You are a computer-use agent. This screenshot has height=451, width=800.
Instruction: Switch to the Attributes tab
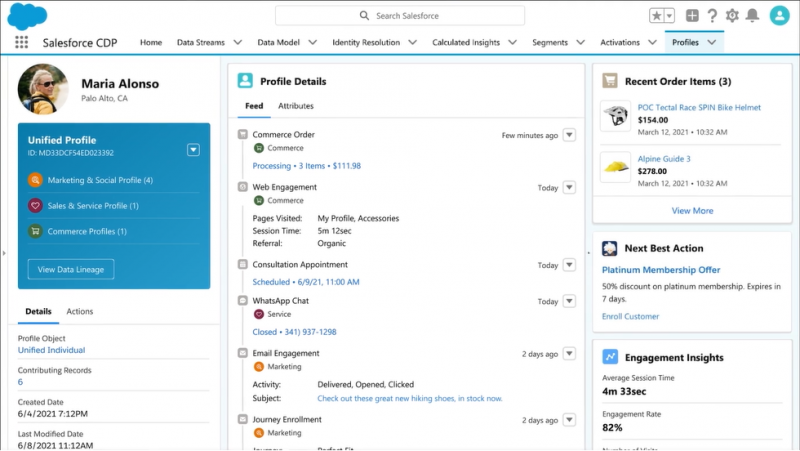(296, 106)
